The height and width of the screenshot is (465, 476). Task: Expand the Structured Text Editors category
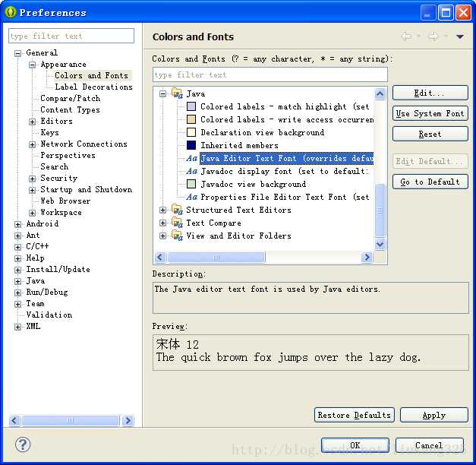(162, 210)
